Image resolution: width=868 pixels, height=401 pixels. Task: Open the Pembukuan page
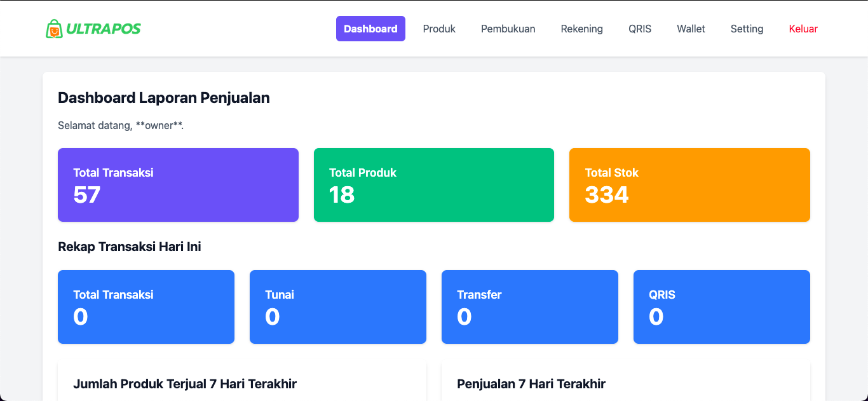(508, 29)
